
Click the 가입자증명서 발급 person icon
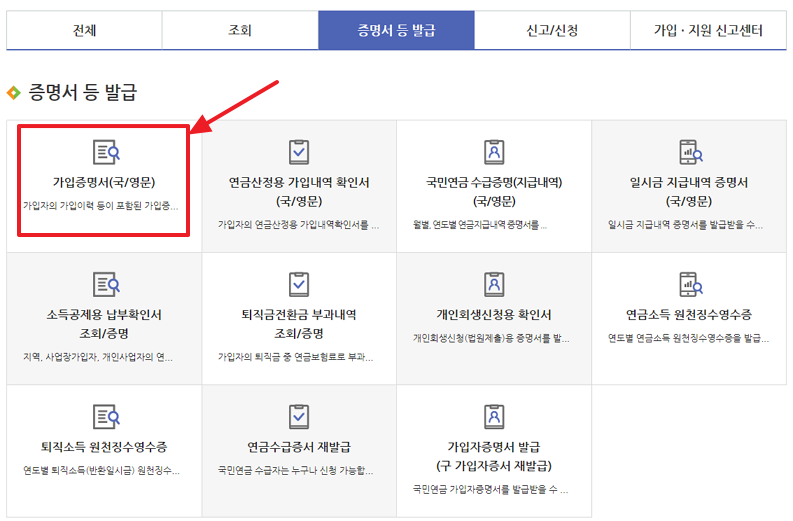[x=494, y=417]
